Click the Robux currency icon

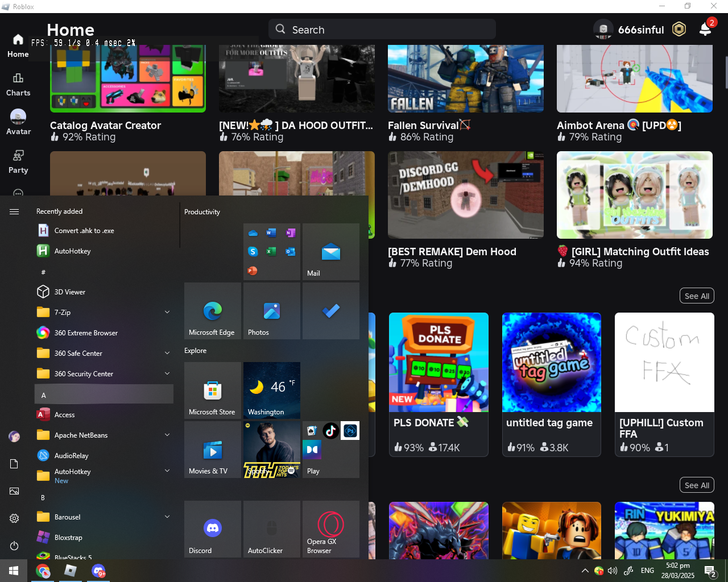coord(679,29)
